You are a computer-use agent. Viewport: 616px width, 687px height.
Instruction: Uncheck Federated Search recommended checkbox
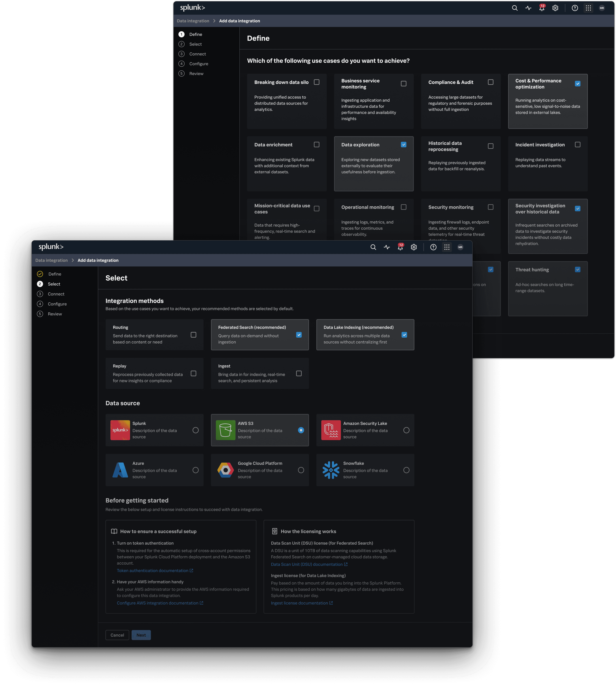pyautogui.click(x=299, y=335)
